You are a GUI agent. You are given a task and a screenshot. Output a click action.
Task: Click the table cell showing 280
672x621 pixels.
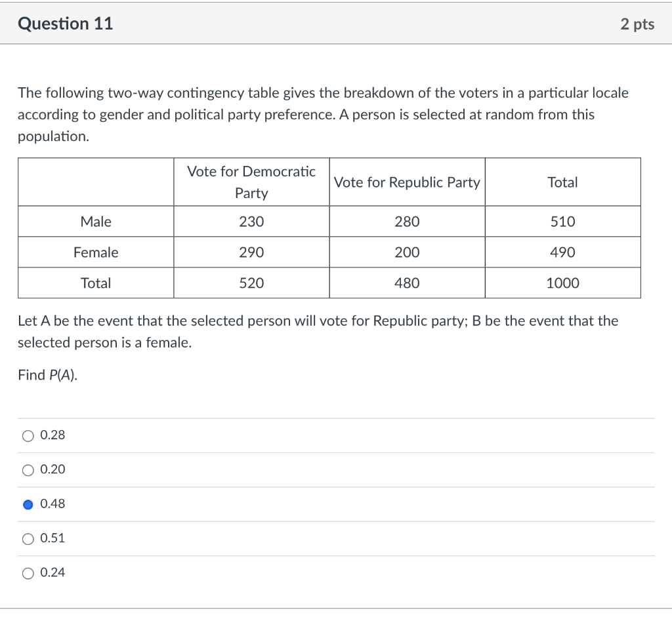point(406,221)
